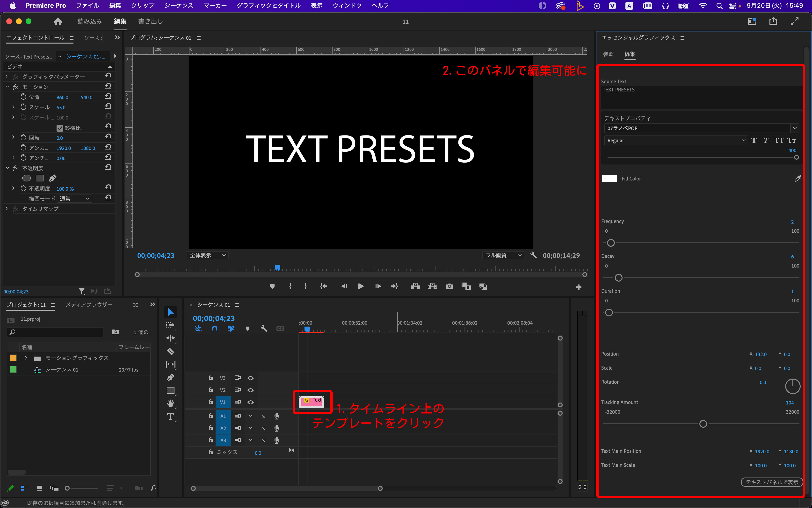Toggle V1 track output eye

tap(250, 402)
